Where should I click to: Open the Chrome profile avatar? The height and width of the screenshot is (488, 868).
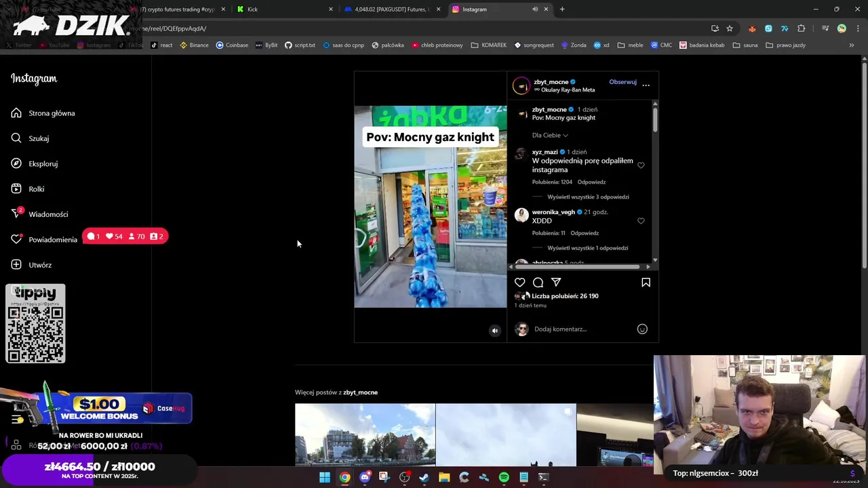click(x=842, y=28)
